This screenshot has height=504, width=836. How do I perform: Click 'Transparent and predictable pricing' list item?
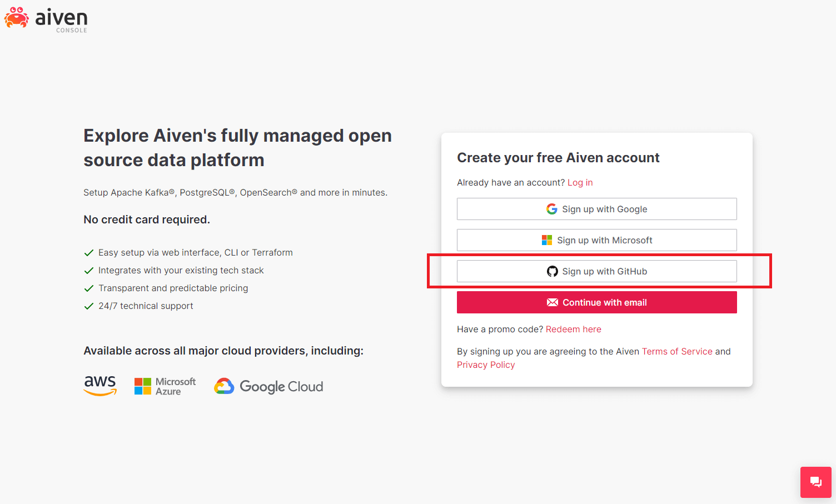(x=166, y=288)
